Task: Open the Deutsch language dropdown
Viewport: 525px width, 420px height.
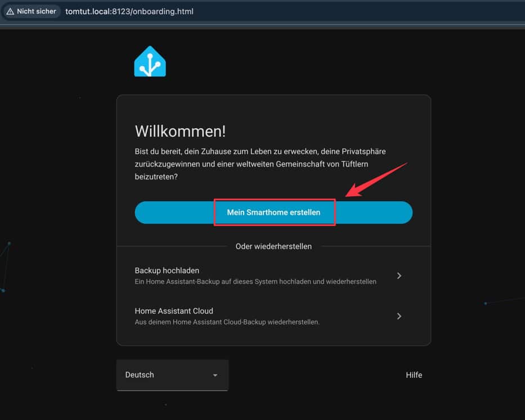Action: click(172, 375)
